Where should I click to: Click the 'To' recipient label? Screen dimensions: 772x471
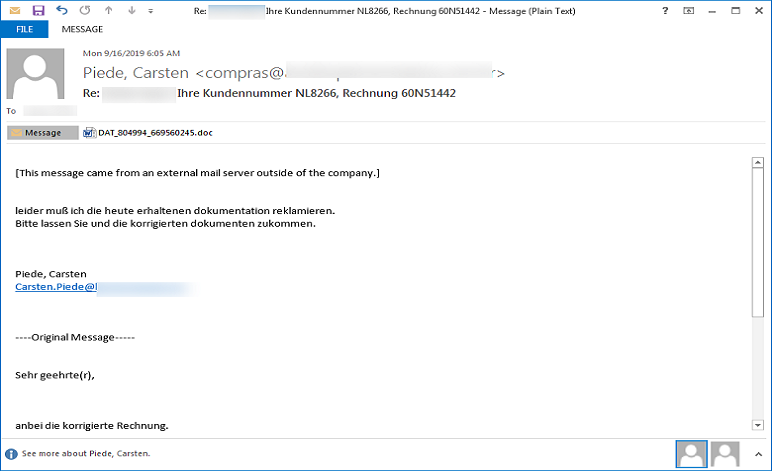[11, 111]
